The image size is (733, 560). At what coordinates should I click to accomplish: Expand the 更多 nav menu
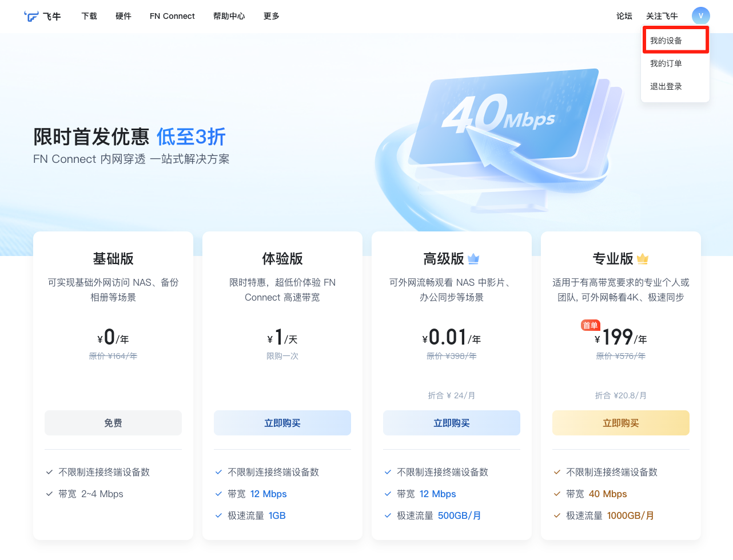pos(272,16)
